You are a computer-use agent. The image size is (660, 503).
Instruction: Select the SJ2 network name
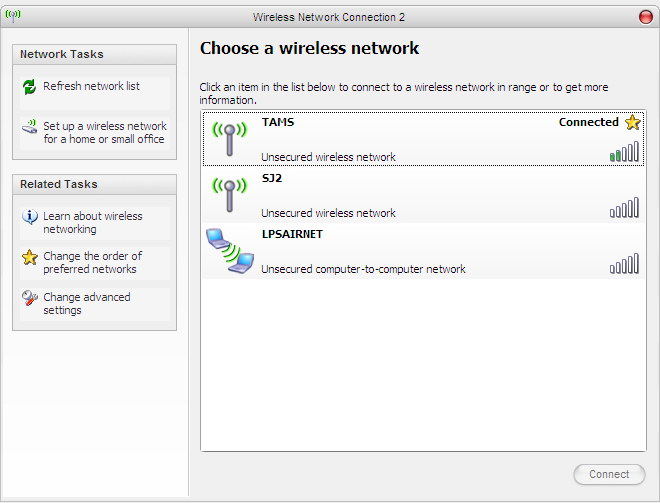pyautogui.click(x=271, y=178)
